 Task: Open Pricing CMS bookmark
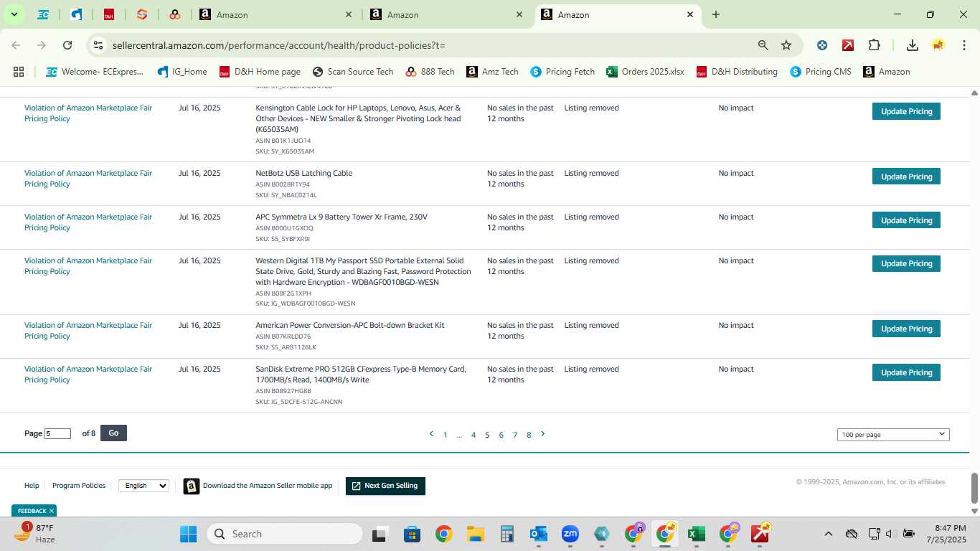pyautogui.click(x=821, y=72)
